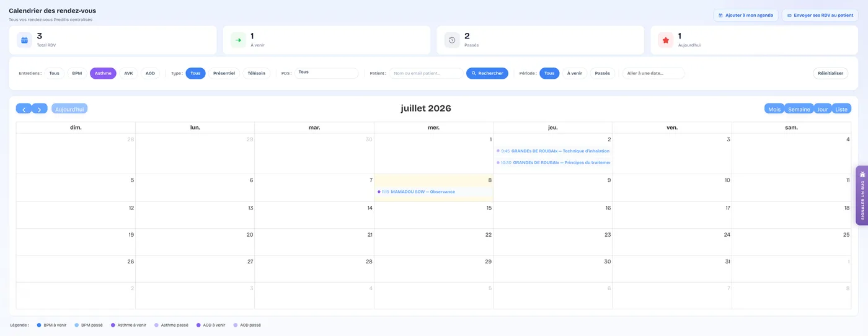The image size is (868, 336).
Task: Switch to Mois view
Action: [x=774, y=108]
